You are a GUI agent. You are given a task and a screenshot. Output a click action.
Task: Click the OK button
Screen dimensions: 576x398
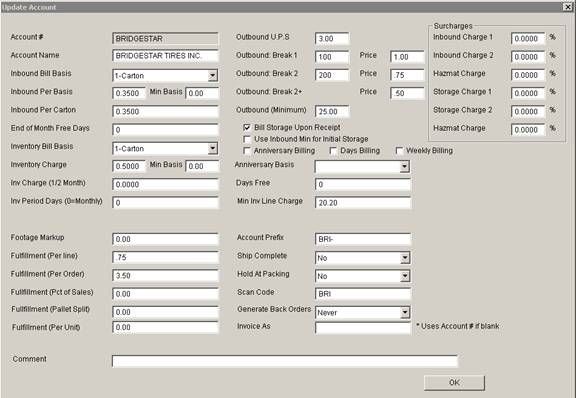[454, 383]
